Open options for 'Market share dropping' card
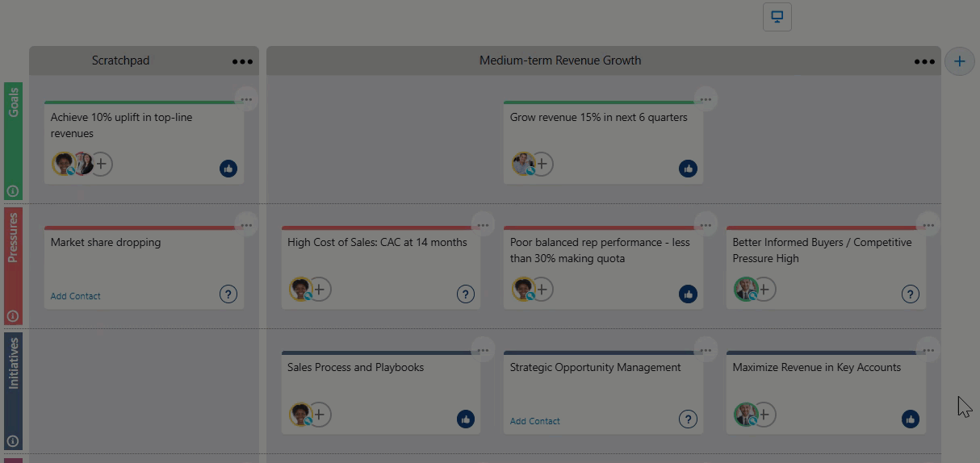 pos(246,225)
